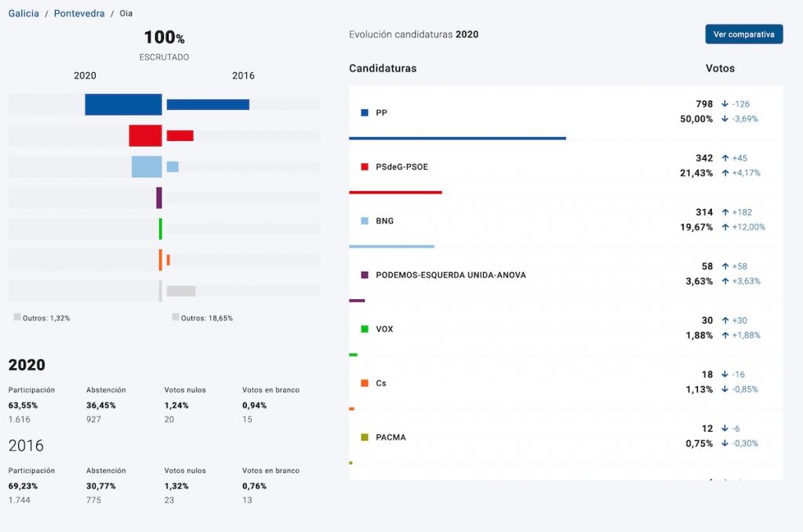This screenshot has width=803, height=532.
Task: Select the BNG candidature row label
Action: coord(384,221)
